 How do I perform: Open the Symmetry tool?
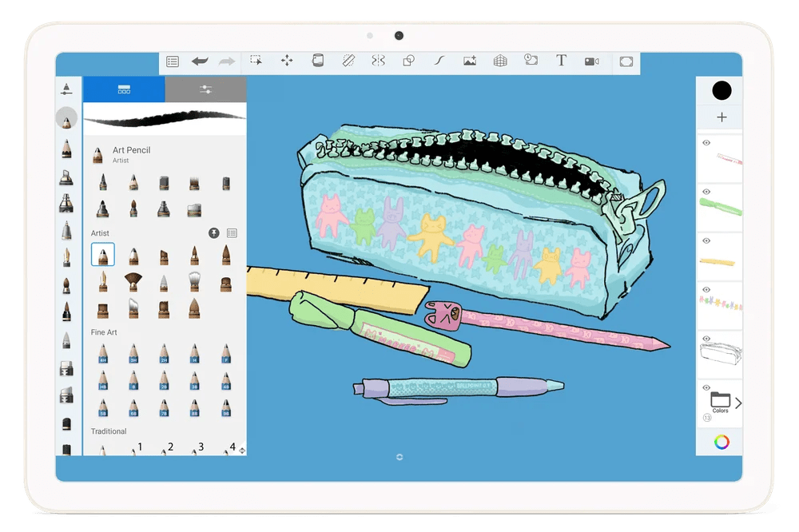coord(378,61)
